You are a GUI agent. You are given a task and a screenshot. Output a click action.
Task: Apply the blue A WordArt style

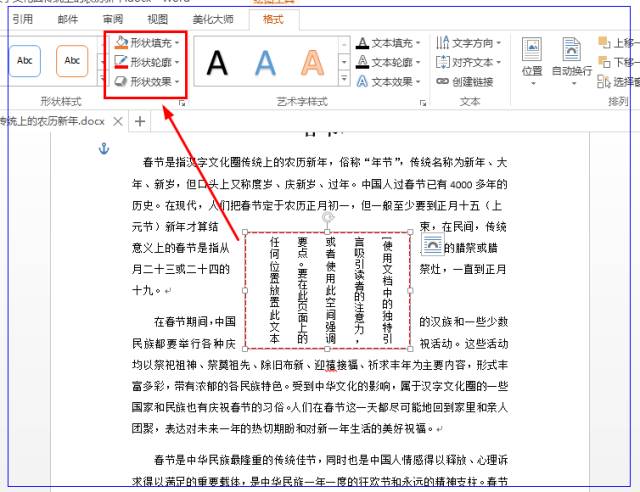pyautogui.click(x=265, y=63)
